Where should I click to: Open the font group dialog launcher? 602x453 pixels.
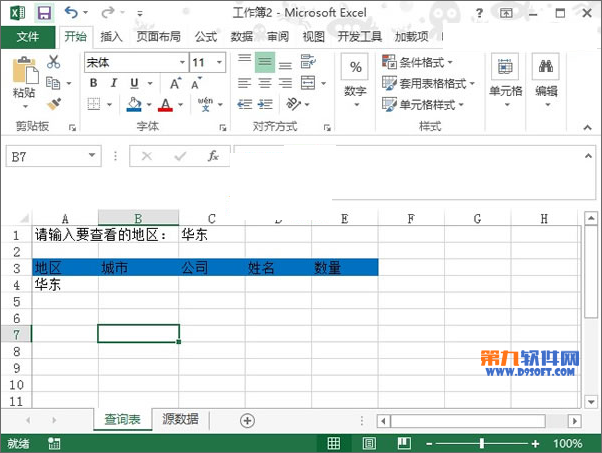point(223,127)
